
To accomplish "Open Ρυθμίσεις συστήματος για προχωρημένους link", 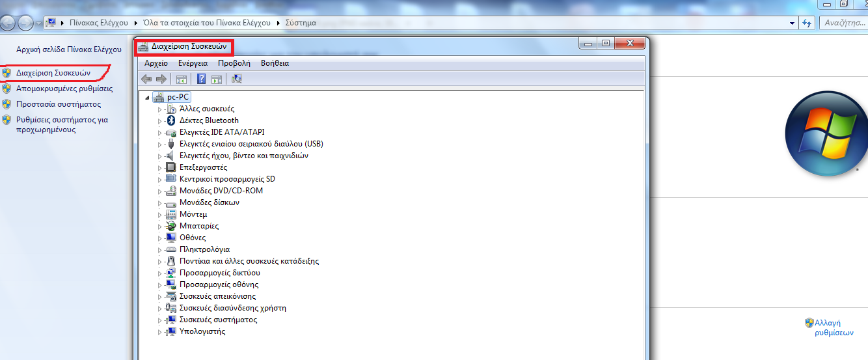I will [x=62, y=124].
